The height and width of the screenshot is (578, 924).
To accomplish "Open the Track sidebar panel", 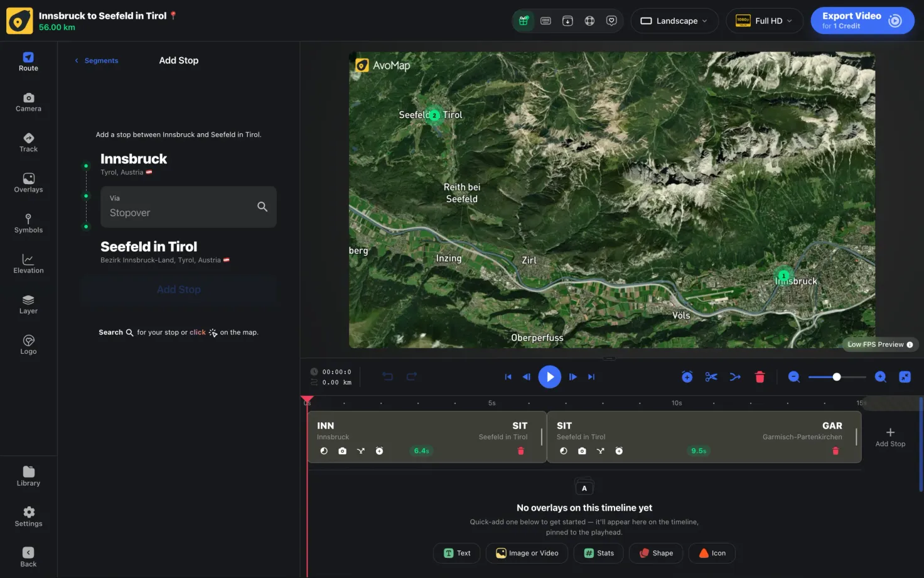I will coord(28,143).
